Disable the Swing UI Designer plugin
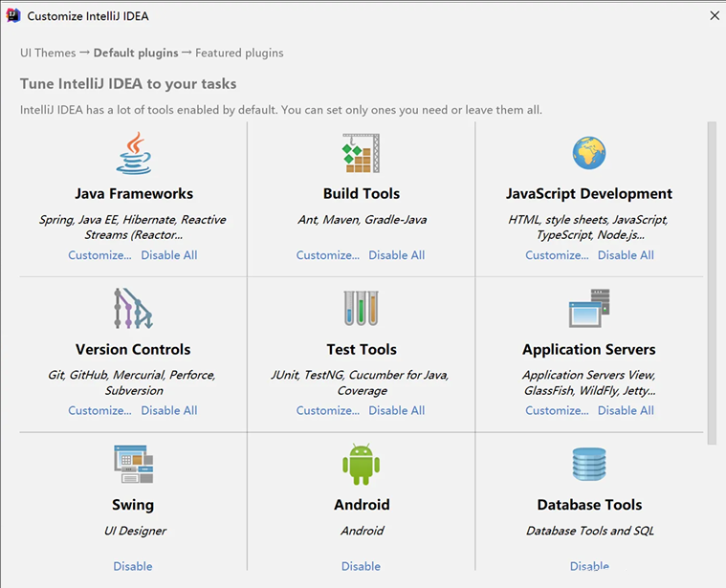The image size is (726, 588). pyautogui.click(x=133, y=566)
